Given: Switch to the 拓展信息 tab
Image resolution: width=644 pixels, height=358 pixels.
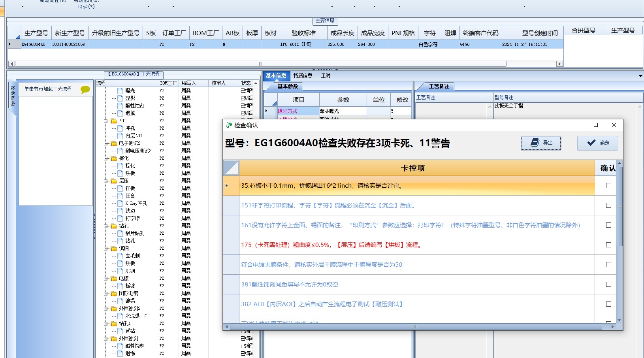Looking at the screenshot, I should [303, 75].
